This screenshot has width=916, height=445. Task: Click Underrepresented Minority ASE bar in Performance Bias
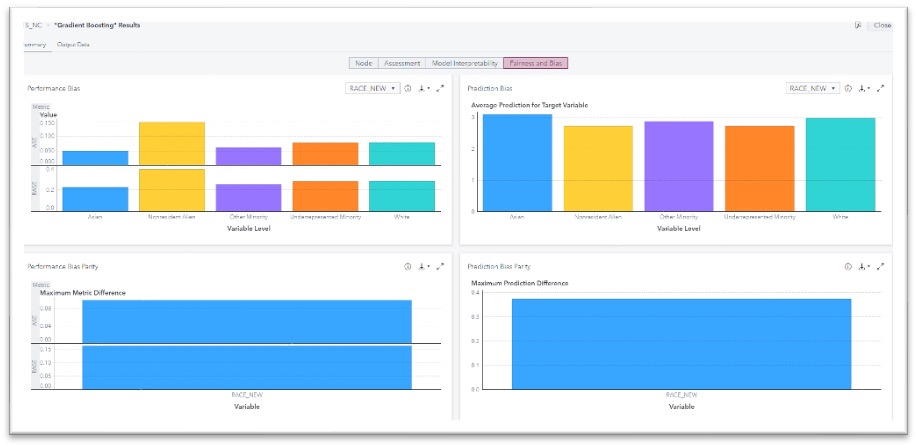tap(325, 154)
